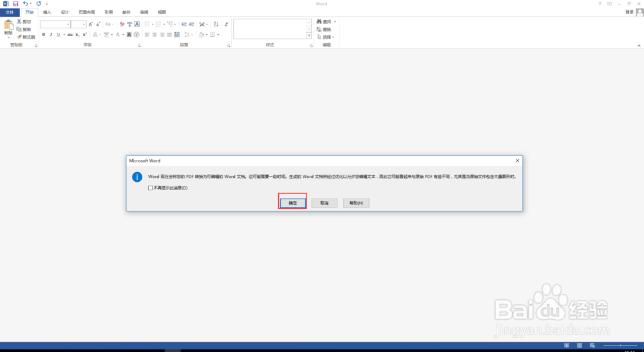Toggle strikethrough abc formatting
The height and width of the screenshot is (352, 644).
coord(70,35)
